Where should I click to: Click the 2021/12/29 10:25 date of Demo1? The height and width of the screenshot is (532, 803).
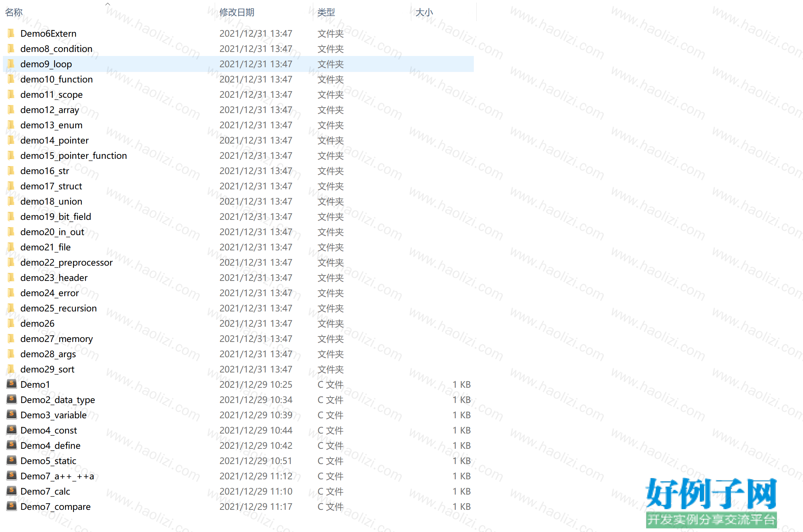[x=256, y=384]
